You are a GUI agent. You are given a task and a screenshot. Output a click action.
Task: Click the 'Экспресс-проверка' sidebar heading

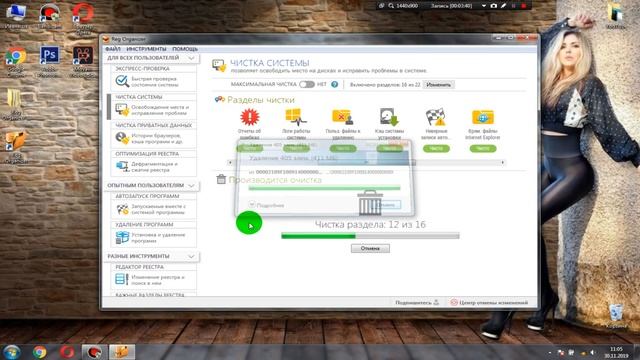point(142,69)
